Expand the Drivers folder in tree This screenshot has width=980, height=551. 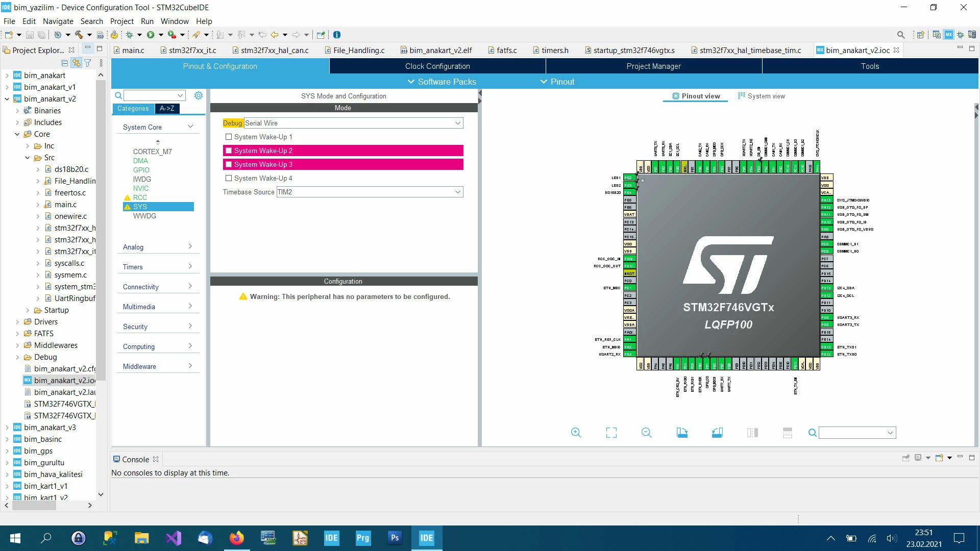click(17, 322)
